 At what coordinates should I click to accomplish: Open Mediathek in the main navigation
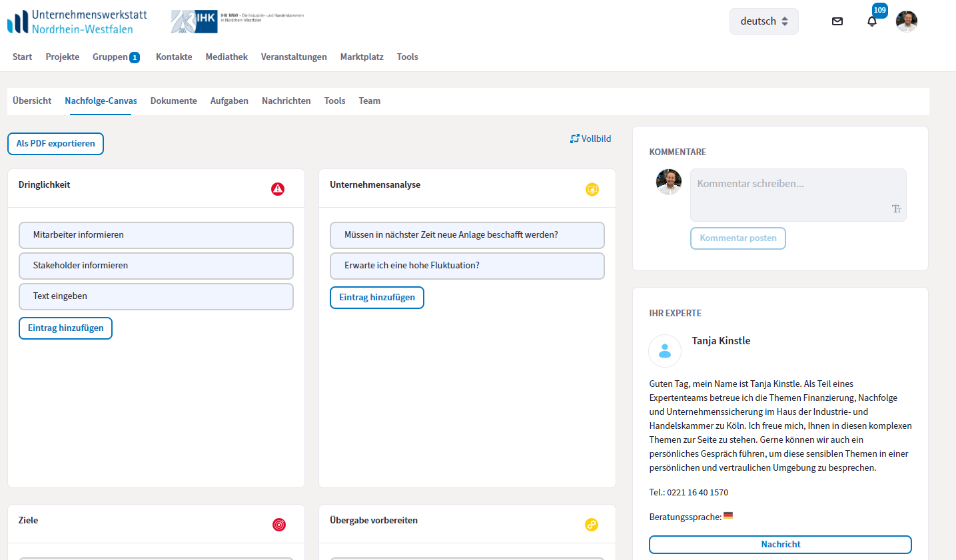[227, 57]
